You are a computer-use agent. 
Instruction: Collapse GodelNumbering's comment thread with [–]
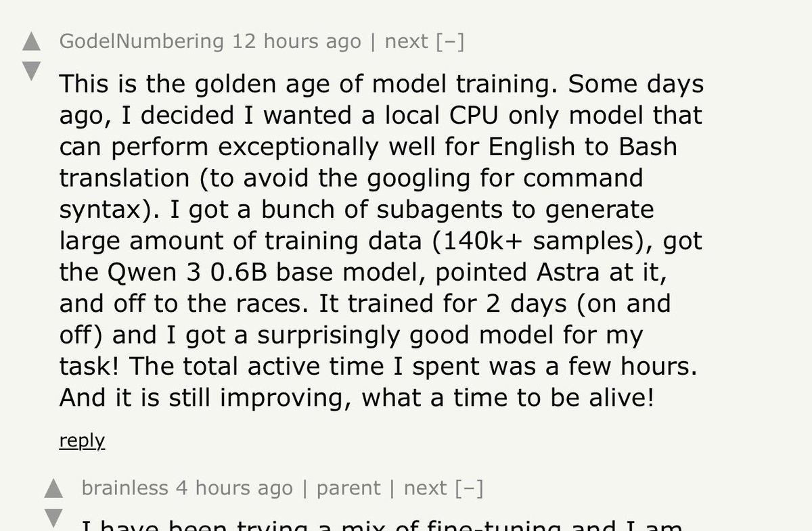pos(450,42)
